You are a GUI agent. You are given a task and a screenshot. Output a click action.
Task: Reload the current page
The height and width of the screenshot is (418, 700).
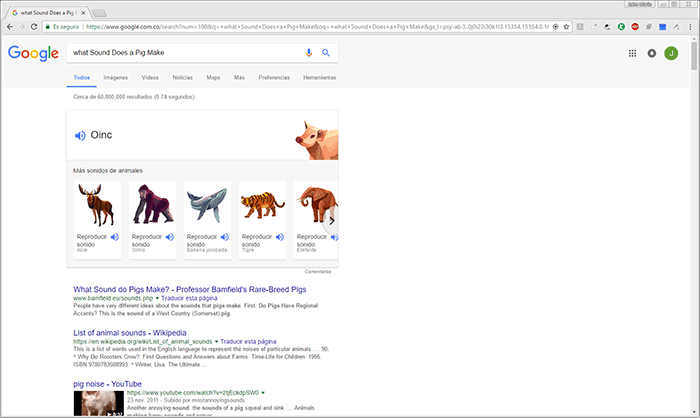(33, 27)
